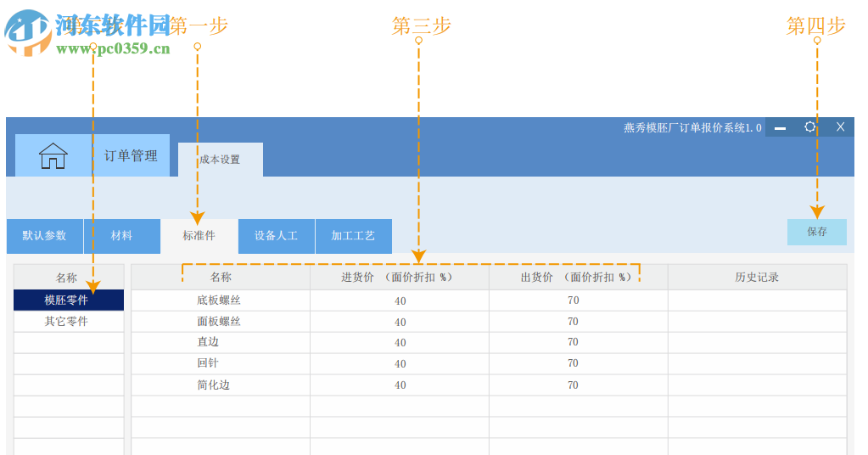Select the 底板螺丝 row name
Viewport: 868px width, 455px height.
219,300
